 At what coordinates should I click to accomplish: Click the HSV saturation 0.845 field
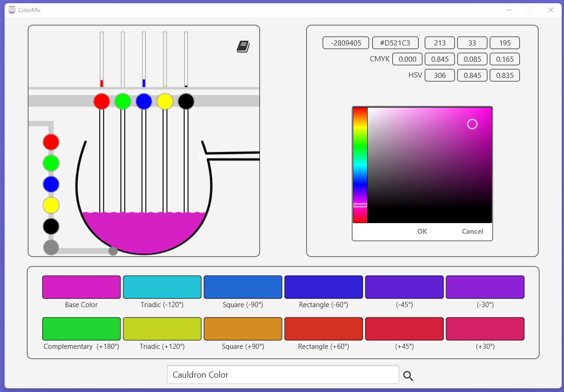point(472,75)
